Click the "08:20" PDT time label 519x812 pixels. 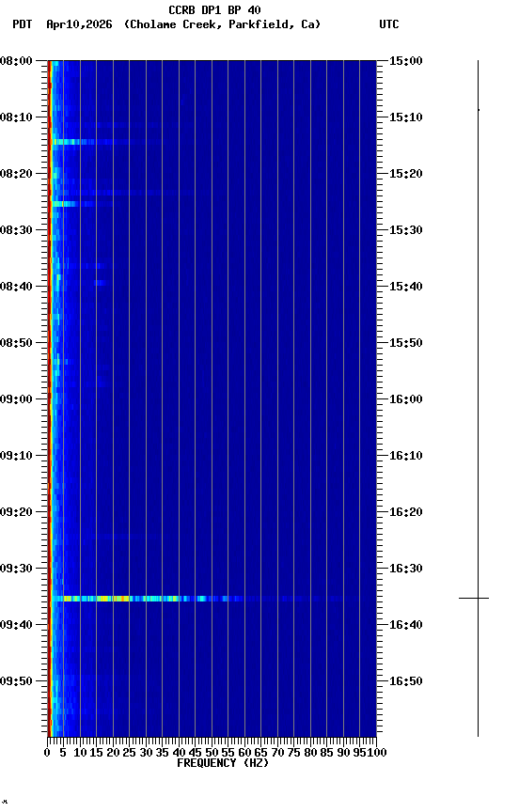[16, 174]
